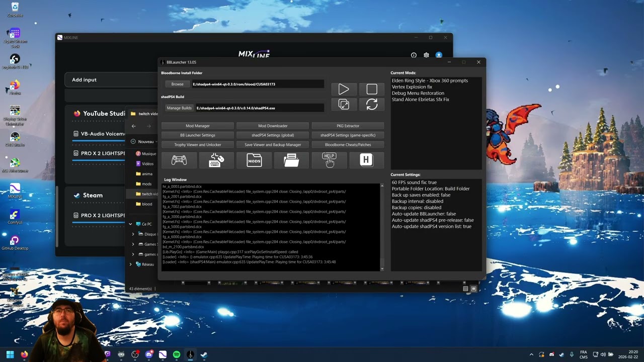The height and width of the screenshot is (362, 644).
Task: Open the MODS folder icon button
Action: tap(254, 160)
